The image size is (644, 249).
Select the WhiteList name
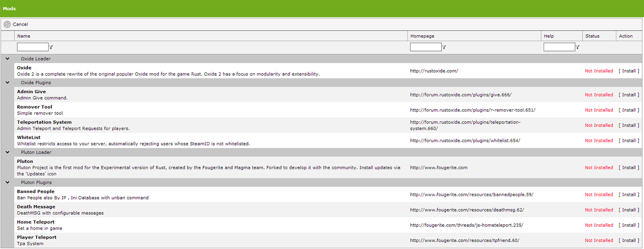(x=29, y=138)
